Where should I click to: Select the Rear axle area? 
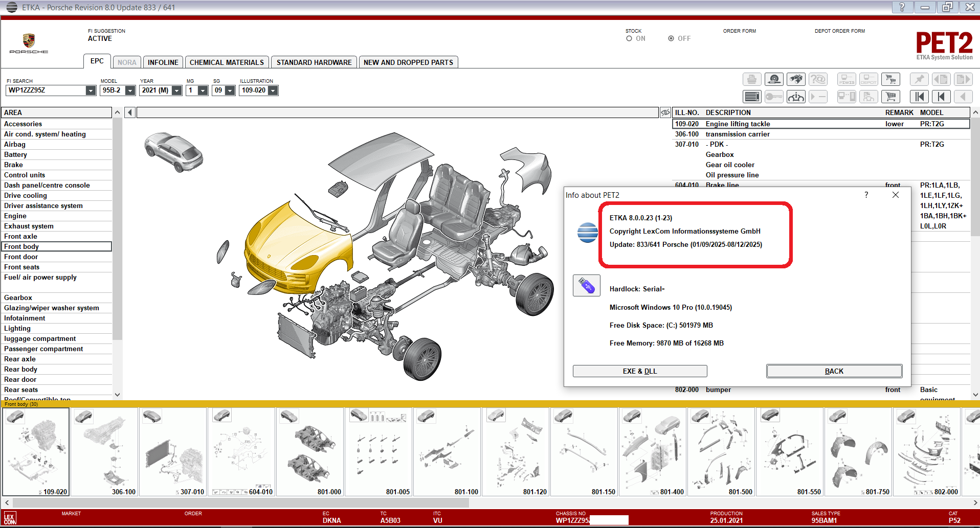click(56, 359)
